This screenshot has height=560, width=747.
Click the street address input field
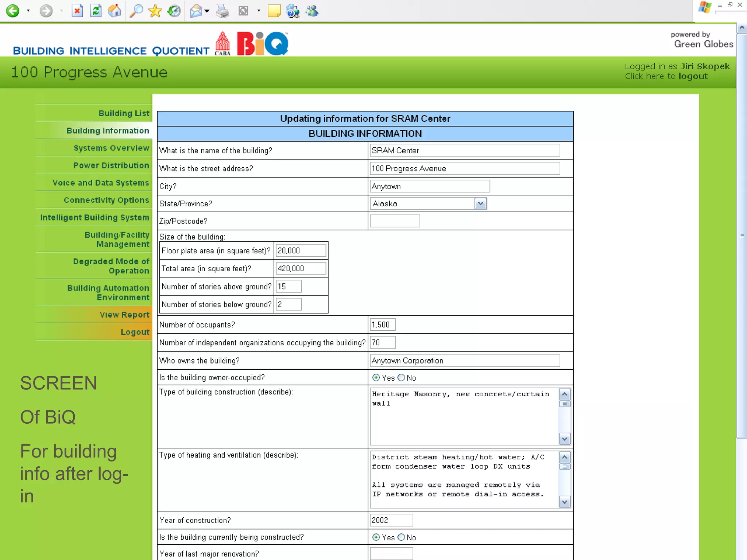click(x=465, y=168)
